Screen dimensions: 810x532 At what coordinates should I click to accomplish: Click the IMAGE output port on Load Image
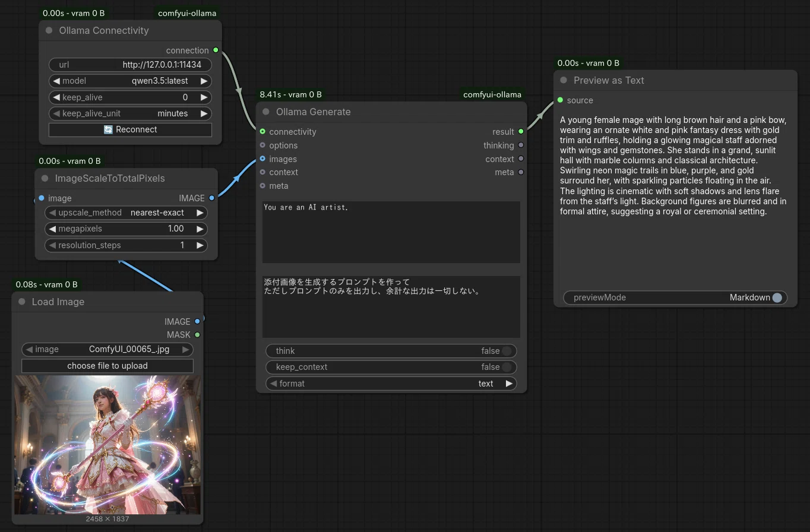[197, 321]
